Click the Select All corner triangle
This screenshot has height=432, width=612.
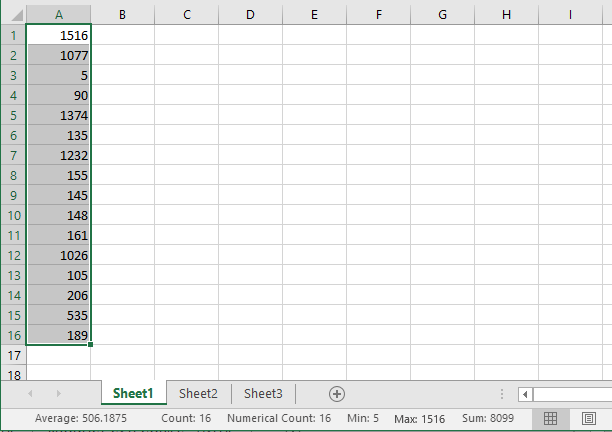coord(17,15)
